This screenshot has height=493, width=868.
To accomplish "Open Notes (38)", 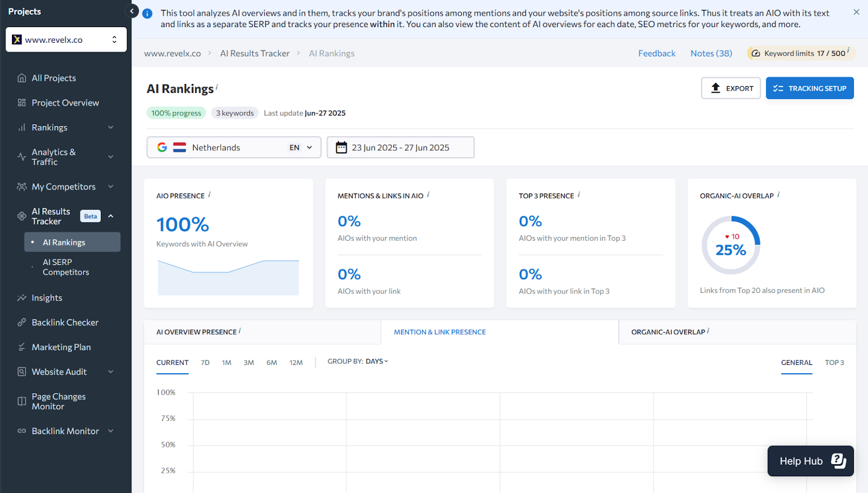I will (711, 53).
